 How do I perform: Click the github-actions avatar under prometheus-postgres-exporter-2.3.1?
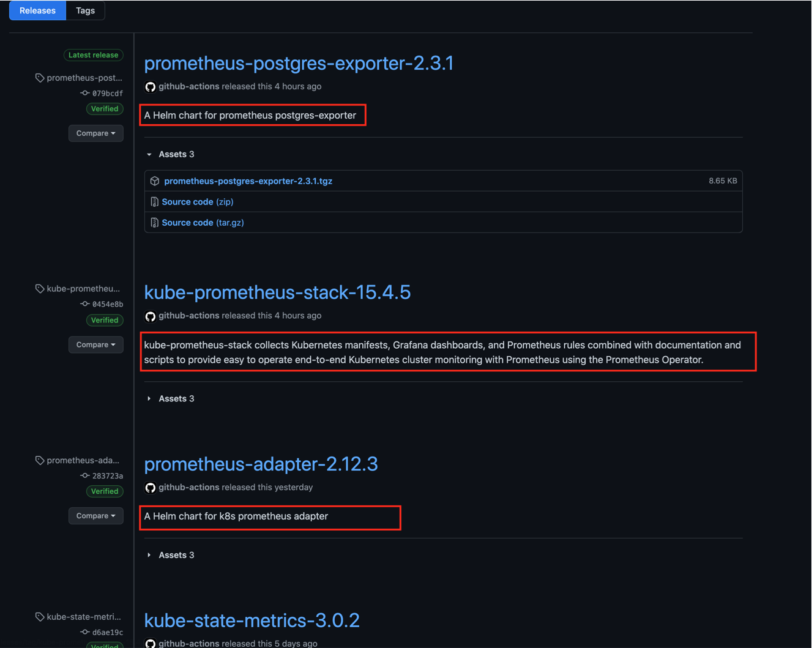(x=151, y=87)
